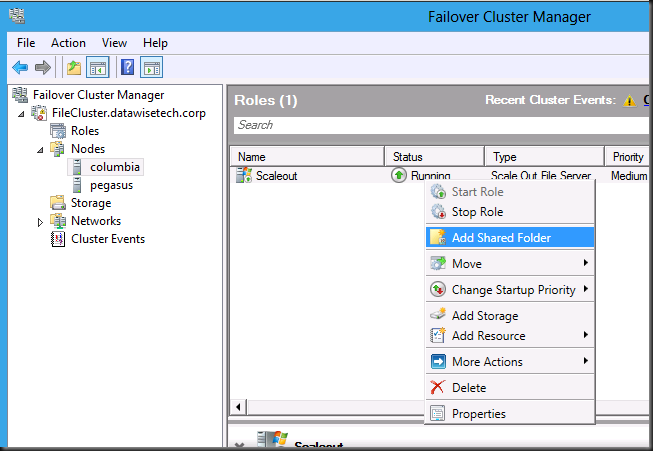Click the green Running status icon
The height and width of the screenshot is (451, 653).
[399, 175]
